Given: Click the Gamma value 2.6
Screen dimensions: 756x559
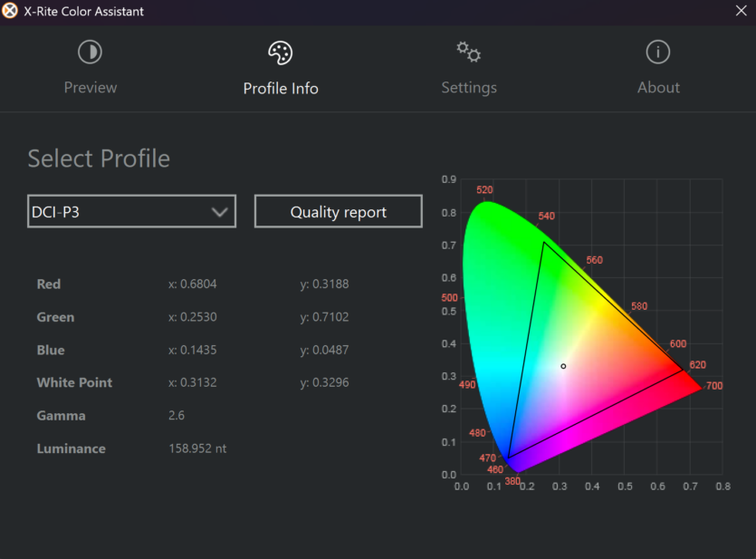Looking at the screenshot, I should (x=177, y=415).
